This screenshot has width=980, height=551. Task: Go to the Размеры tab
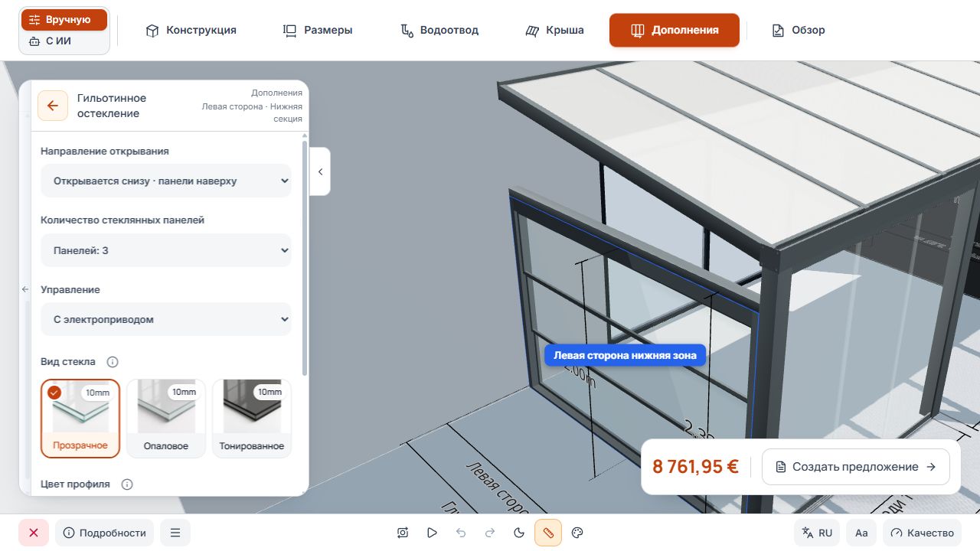pyautogui.click(x=318, y=31)
